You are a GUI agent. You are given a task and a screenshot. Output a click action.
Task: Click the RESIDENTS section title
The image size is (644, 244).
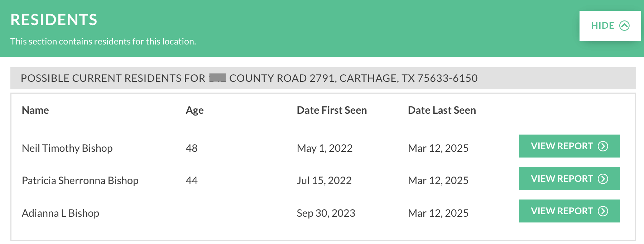54,20
